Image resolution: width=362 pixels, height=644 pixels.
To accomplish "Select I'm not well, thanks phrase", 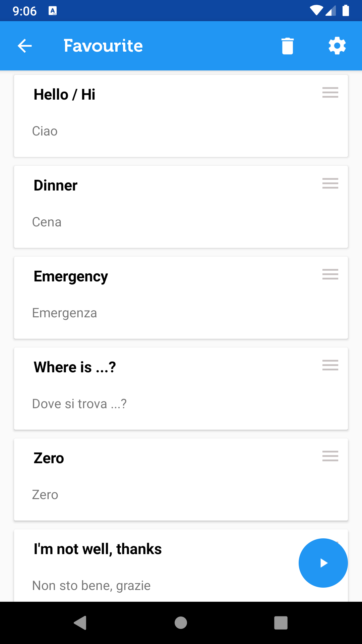I will [x=98, y=549].
